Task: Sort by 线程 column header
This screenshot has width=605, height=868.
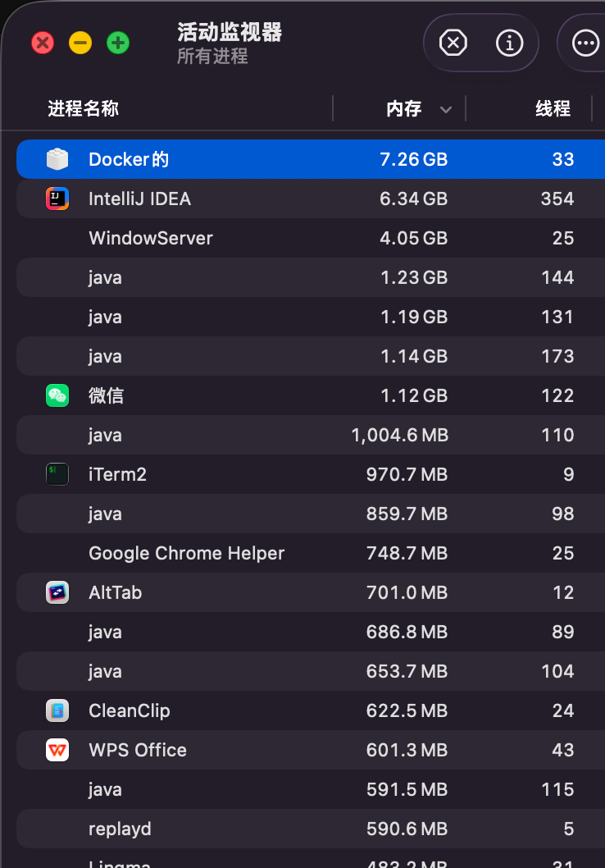Action: pyautogui.click(x=553, y=108)
